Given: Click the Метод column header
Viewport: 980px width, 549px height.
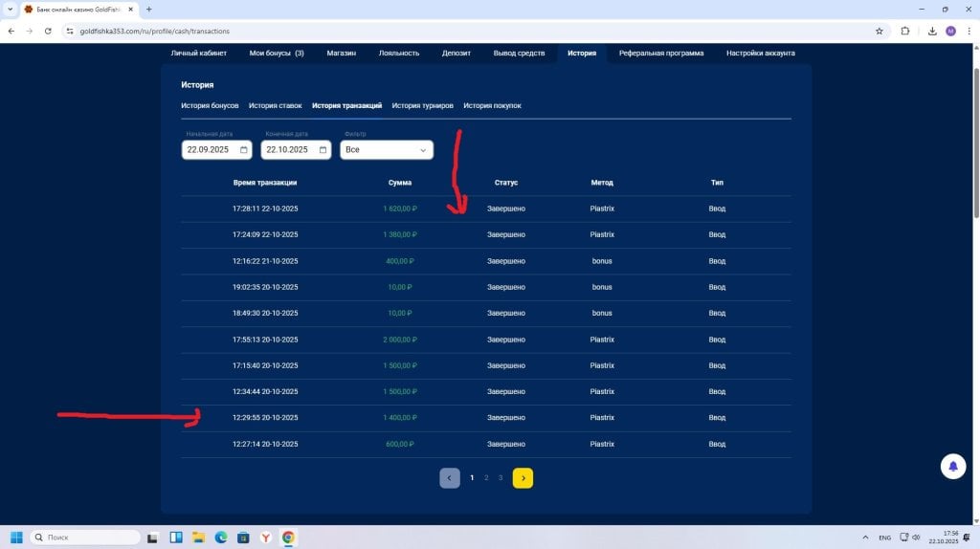Looking at the screenshot, I should point(602,183).
